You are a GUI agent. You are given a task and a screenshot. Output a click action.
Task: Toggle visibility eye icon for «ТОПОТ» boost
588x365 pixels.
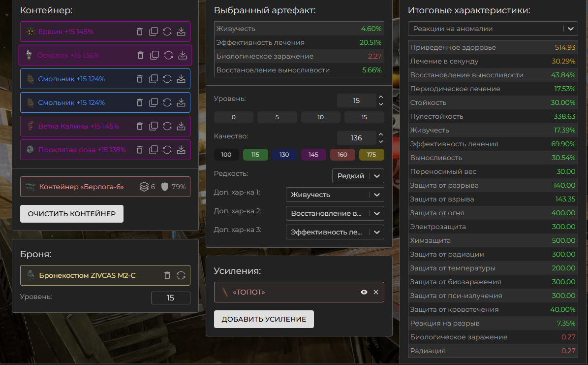[x=364, y=292]
